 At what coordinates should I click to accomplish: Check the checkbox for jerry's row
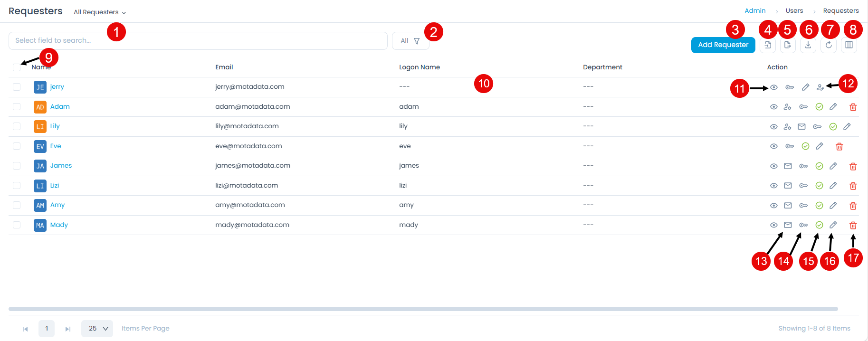click(x=17, y=87)
